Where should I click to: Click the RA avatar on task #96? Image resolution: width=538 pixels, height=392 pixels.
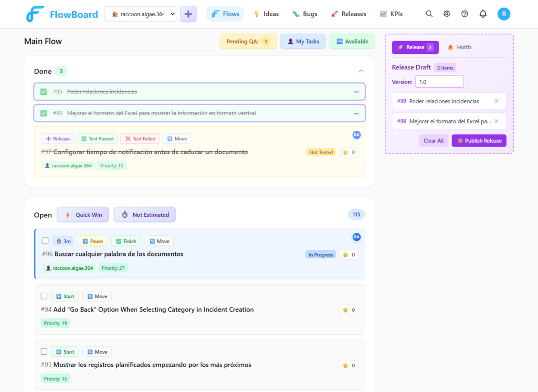coord(357,237)
